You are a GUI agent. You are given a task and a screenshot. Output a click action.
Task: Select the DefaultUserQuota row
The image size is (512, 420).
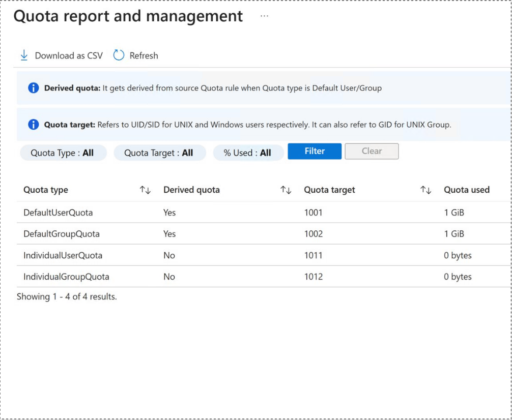[263, 213]
